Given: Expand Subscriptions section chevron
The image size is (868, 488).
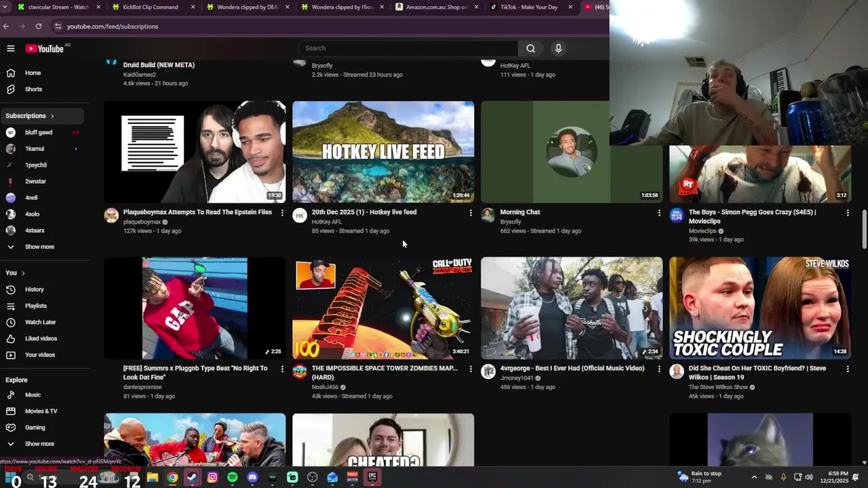Looking at the screenshot, I should point(52,116).
